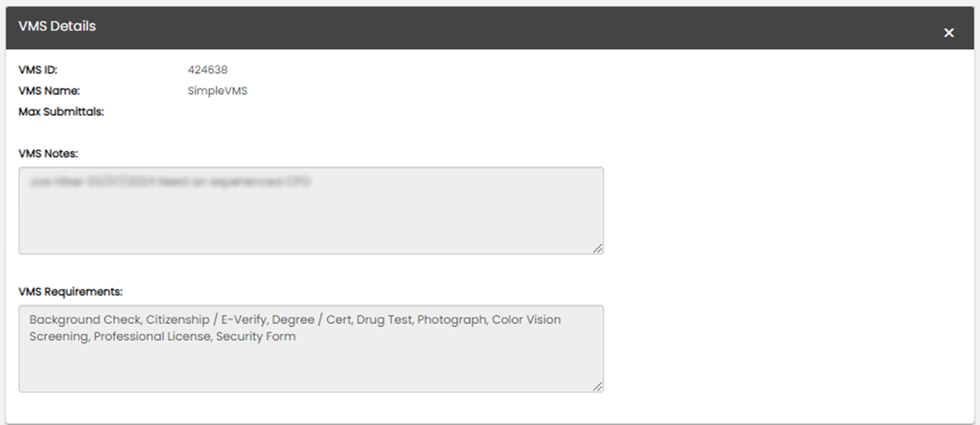Close the VMS Details dialog
This screenshot has height=425, width=980.
coord(949,33)
